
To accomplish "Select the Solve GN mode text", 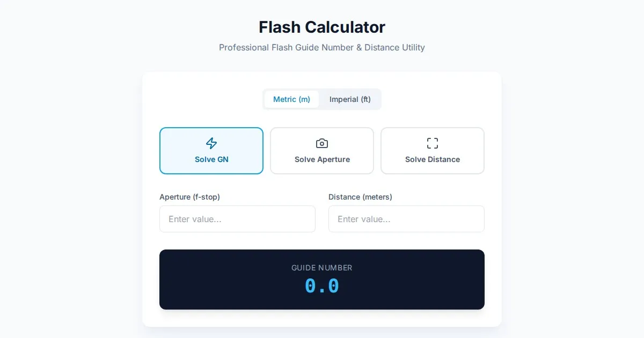I will click(211, 159).
